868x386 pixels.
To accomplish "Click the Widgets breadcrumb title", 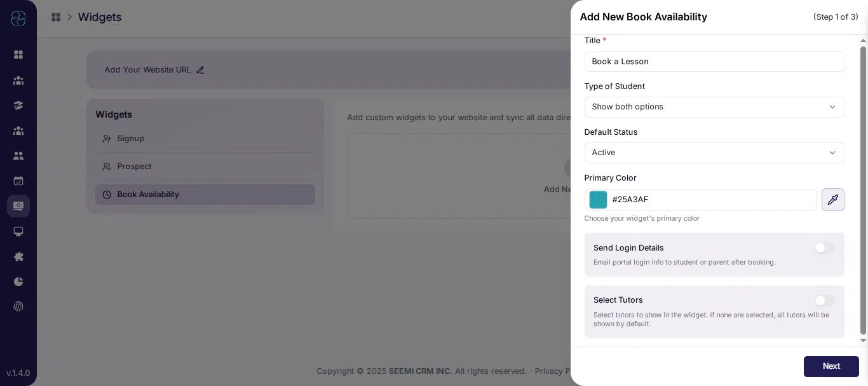I will (100, 17).
